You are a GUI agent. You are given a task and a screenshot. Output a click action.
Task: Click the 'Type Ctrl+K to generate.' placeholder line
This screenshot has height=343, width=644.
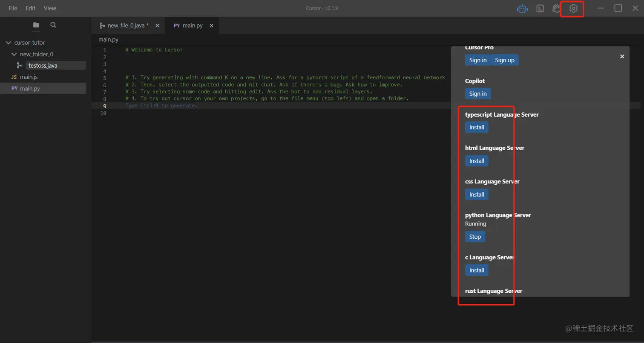click(x=161, y=106)
